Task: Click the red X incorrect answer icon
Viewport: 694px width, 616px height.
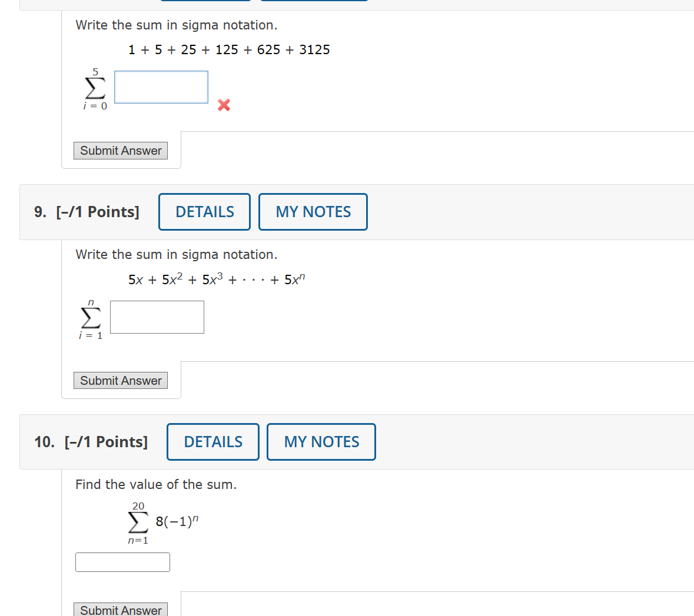Action: [223, 105]
